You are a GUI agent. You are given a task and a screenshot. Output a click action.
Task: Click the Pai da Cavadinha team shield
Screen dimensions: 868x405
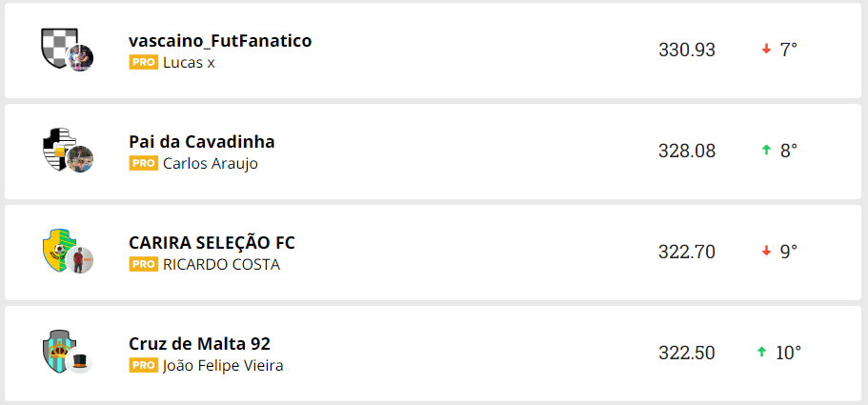point(57,148)
